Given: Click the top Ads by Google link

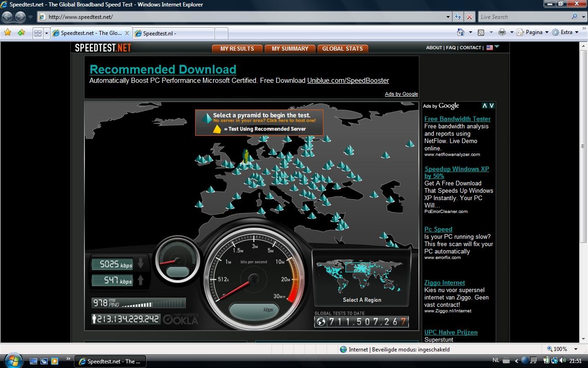Looking at the screenshot, I should point(401,94).
